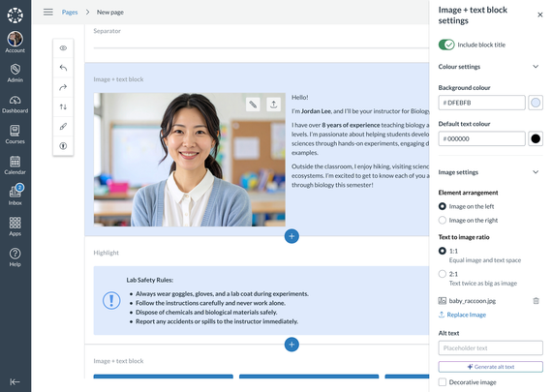The height and width of the screenshot is (392, 552).
Task: Check the Decorative image checkbox
Action: (x=443, y=381)
